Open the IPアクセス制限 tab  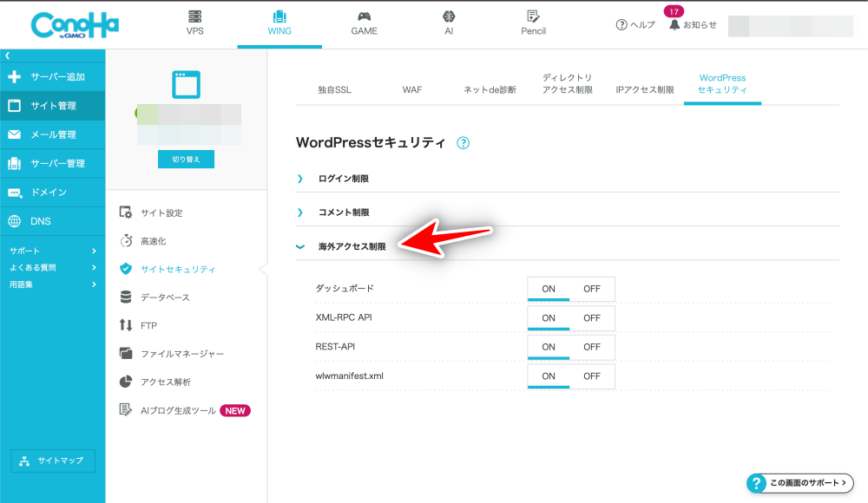coord(644,89)
